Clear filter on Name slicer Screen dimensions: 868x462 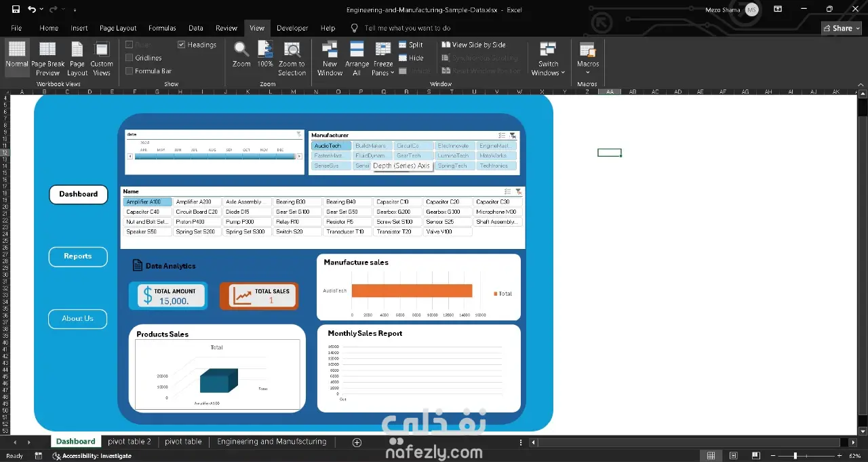click(x=518, y=192)
